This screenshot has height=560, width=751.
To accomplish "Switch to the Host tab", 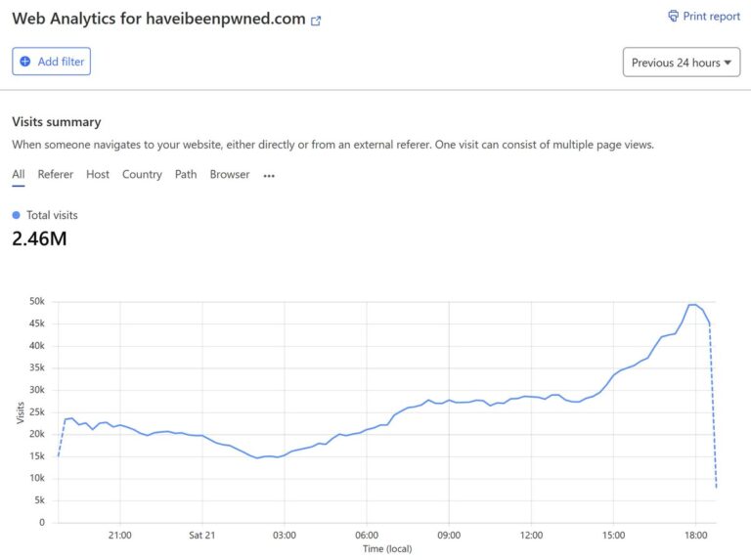I will 98,174.
